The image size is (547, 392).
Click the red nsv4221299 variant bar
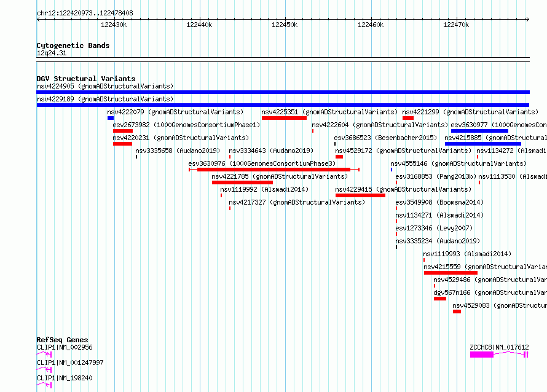coord(408,118)
